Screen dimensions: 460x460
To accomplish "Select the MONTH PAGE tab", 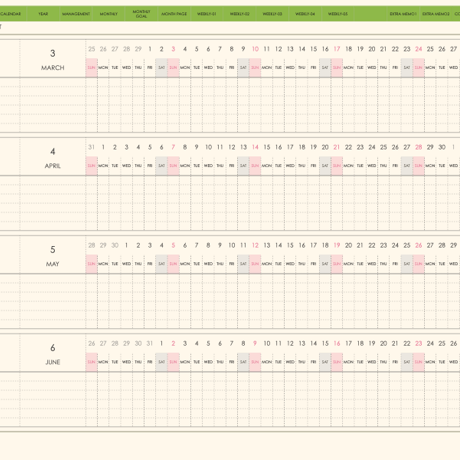I will coord(174,14).
